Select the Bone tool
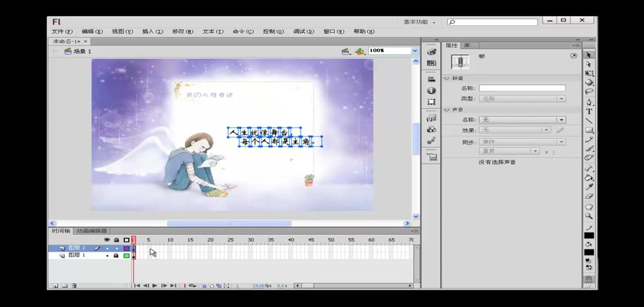Image resolution: width=644 pixels, height=307 pixels. [589, 169]
